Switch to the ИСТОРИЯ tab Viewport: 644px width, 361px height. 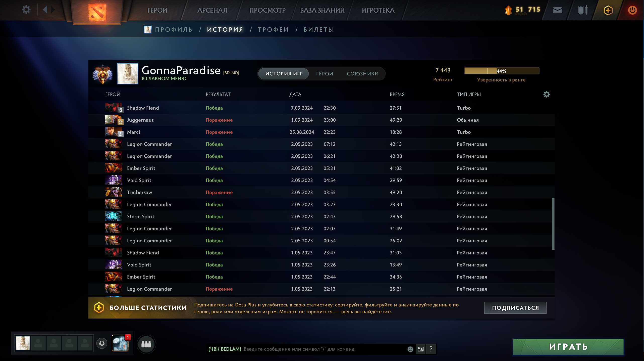[x=225, y=30]
